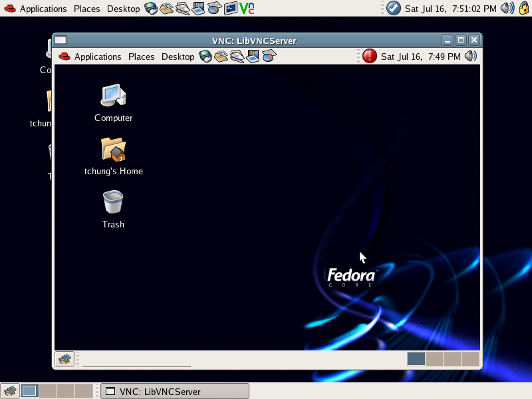532x399 pixels.
Task: Switch to the fourth workspace in the VNC pager
Action: coord(470,359)
